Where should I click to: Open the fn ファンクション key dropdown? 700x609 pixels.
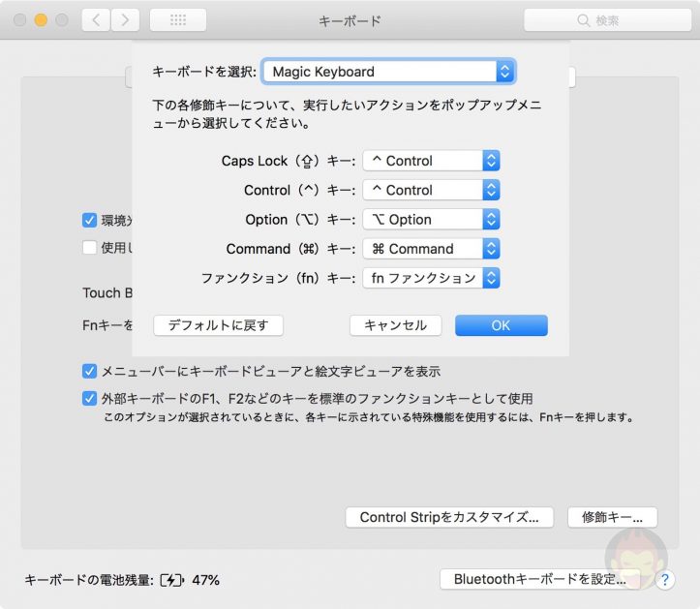pyautogui.click(x=431, y=278)
